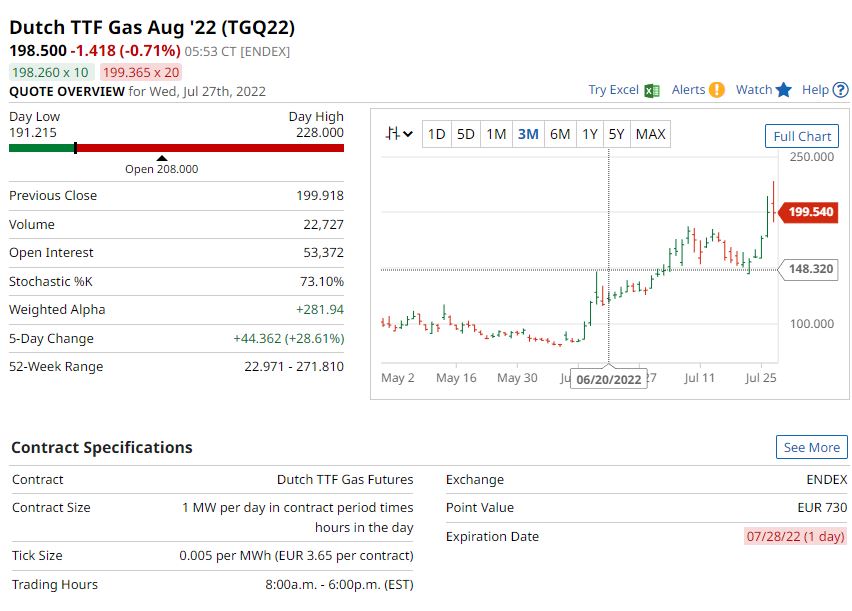The width and height of the screenshot is (852, 611).
Task: Click the Excel spreadsheet icon
Action: pos(652,90)
